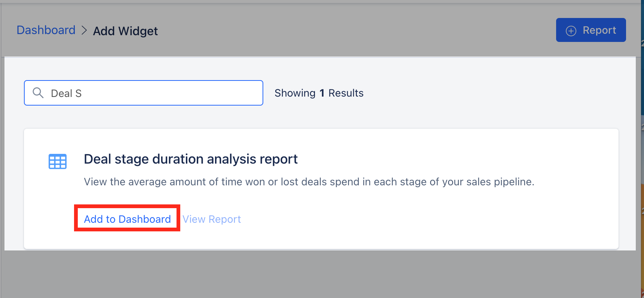Click the blue table grid report icon
The image size is (644, 298).
point(58,162)
